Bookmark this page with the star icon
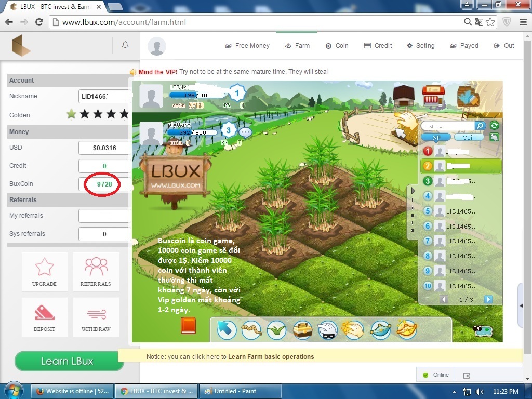The height and width of the screenshot is (399, 532). pos(490,22)
